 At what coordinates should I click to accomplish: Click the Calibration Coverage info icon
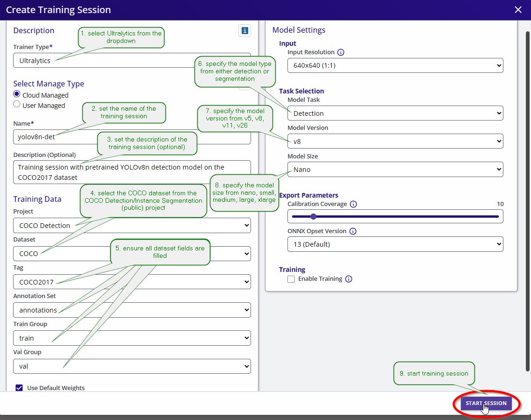coord(353,204)
